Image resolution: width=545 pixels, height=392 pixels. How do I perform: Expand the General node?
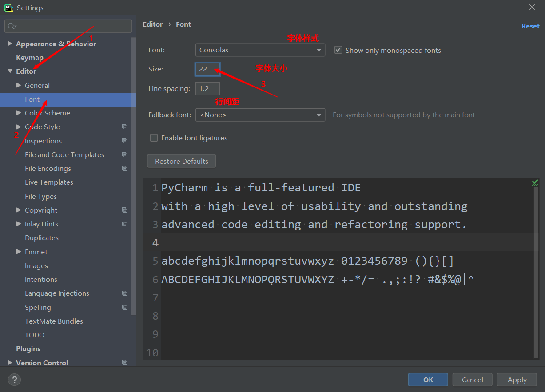click(x=19, y=85)
